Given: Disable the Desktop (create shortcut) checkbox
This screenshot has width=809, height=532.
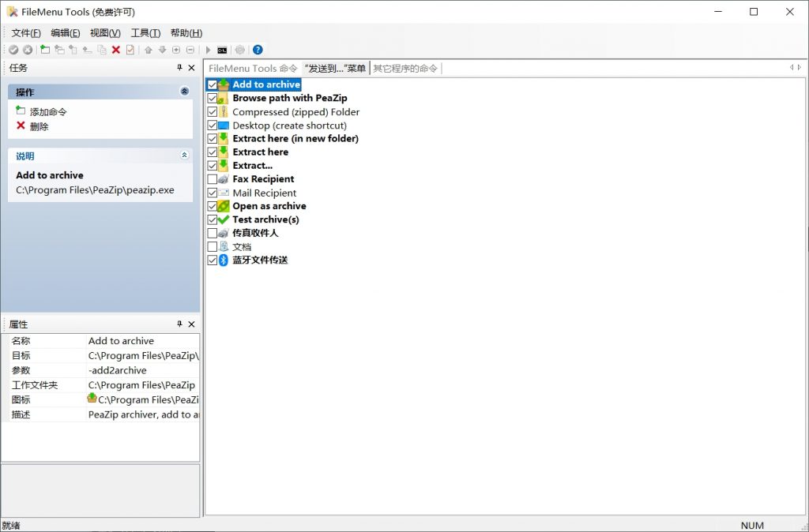Looking at the screenshot, I should [x=212, y=126].
